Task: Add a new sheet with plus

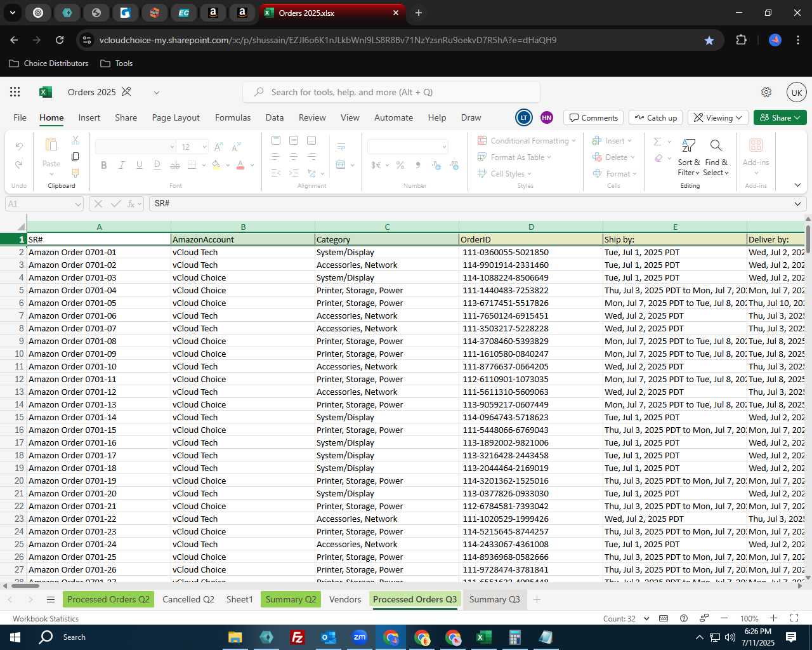Action: coord(537,600)
